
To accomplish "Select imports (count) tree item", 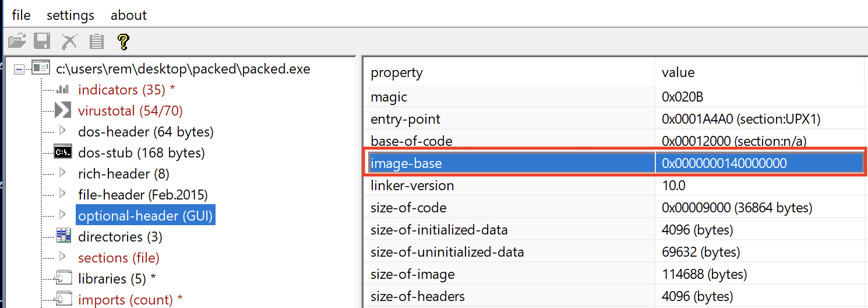I will point(130,300).
